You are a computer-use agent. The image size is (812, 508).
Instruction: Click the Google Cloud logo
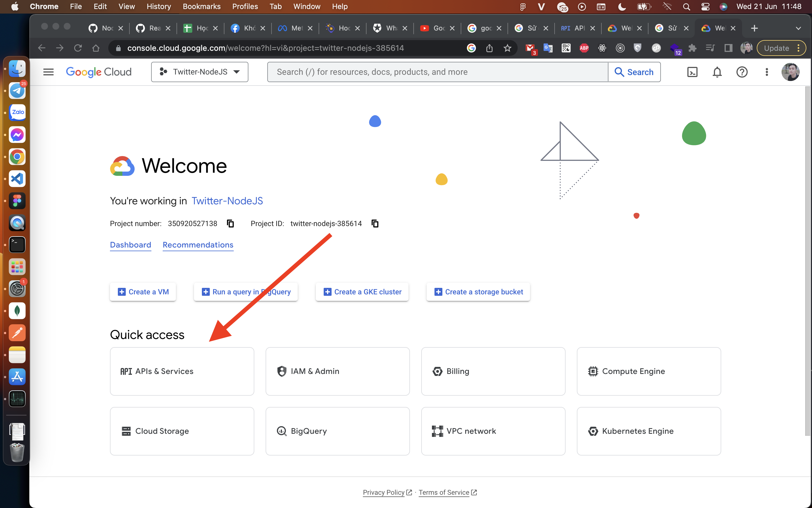click(99, 72)
